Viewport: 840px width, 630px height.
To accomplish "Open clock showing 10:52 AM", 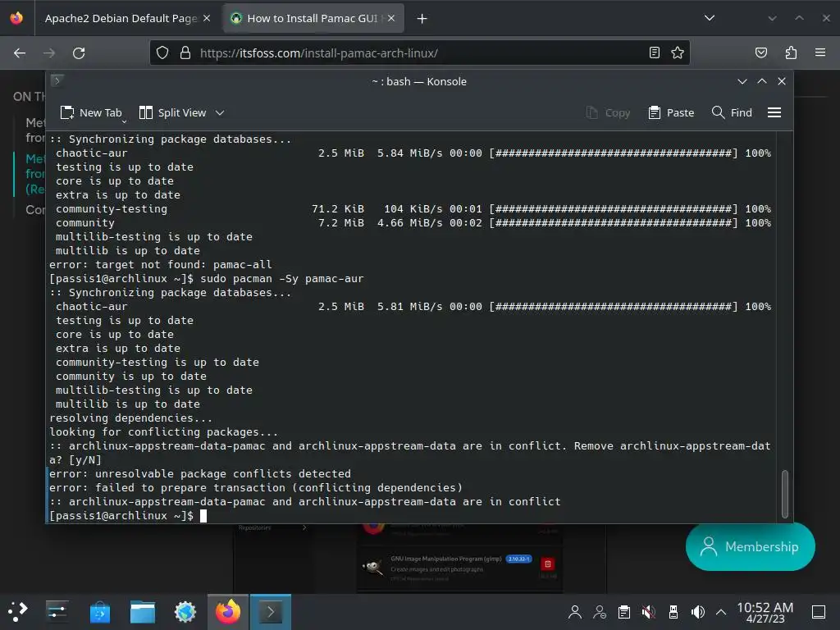I will (765, 612).
